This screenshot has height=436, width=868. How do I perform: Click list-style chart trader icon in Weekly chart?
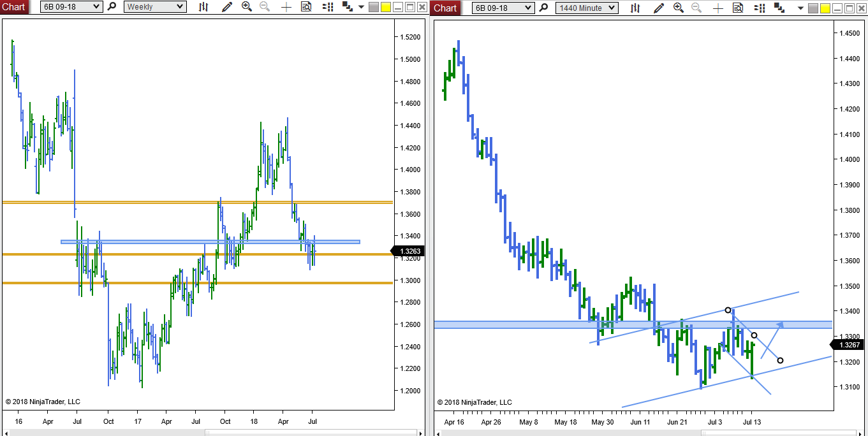tap(328, 7)
